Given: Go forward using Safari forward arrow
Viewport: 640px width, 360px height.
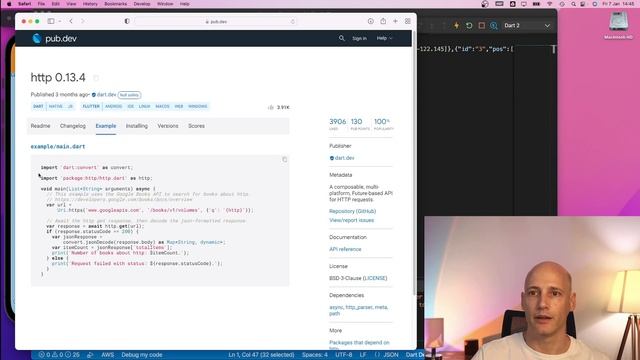Looking at the screenshot, I should (82, 21).
